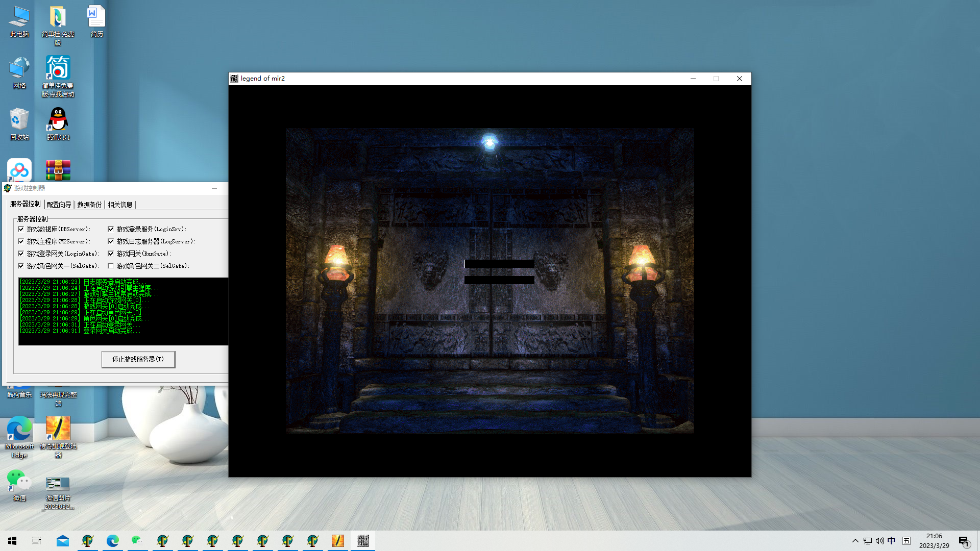Open the WinRAR books icon on desktop
Screen dimensions: 980x551
point(58,170)
